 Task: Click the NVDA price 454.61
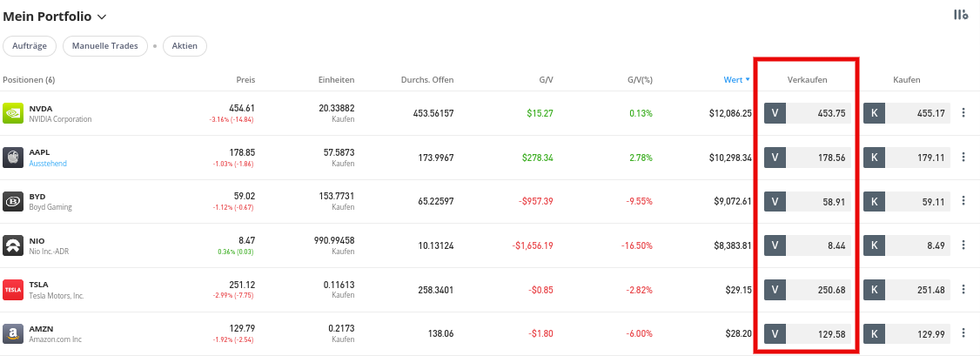point(243,108)
